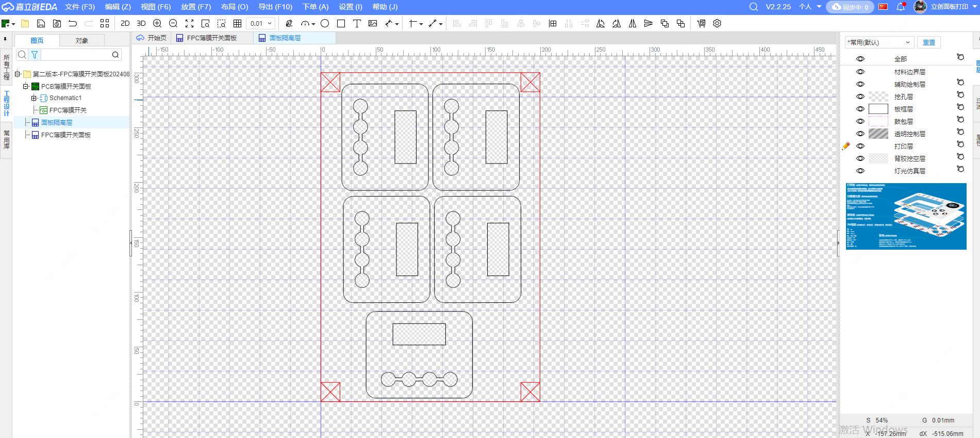Open the 常用(默认) layer preset dropdown
980x438 pixels.
pyautogui.click(x=879, y=42)
